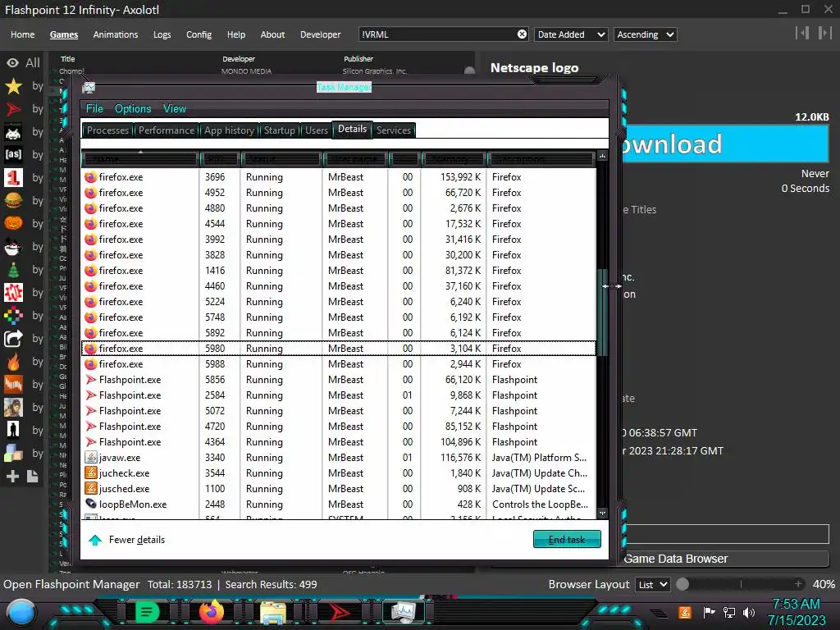Select the flame playlist icon

13,362
